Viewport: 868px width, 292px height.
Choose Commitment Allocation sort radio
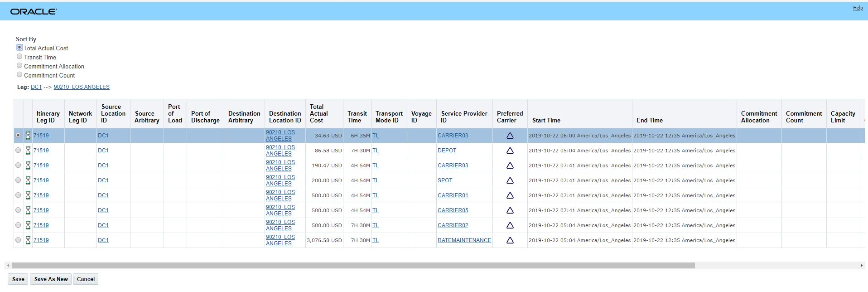19,65
